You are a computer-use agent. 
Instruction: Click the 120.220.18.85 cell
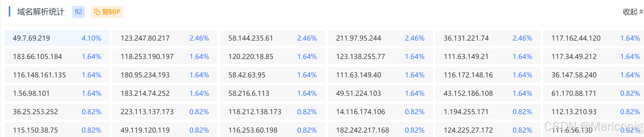[273, 56]
